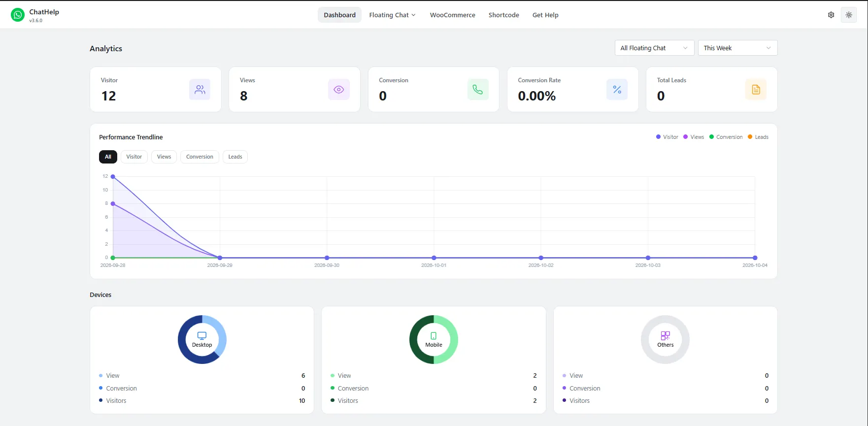Open the All Floating Chat dropdown
868x426 pixels.
coord(654,48)
